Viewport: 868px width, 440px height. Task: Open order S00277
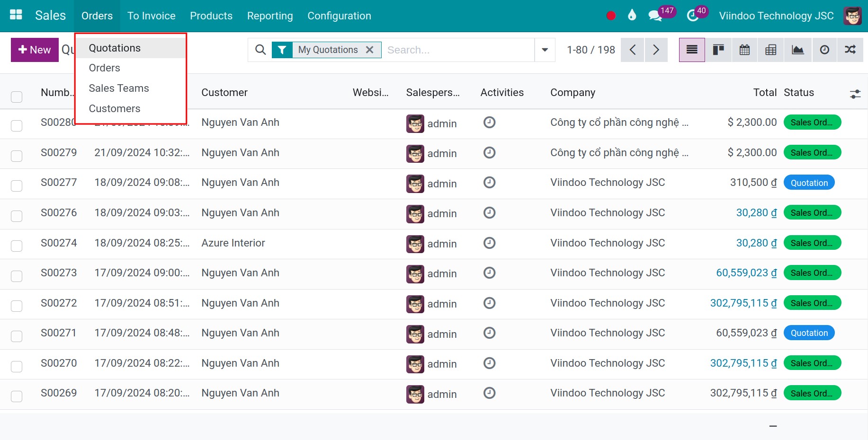(59, 182)
